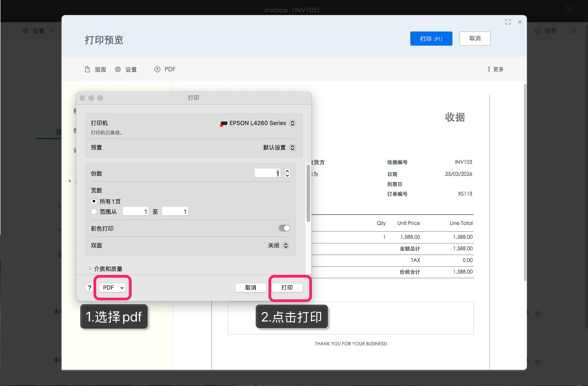The height and width of the screenshot is (386, 588).
Task: Click 取消 in the macOS print dialog
Action: (x=250, y=288)
